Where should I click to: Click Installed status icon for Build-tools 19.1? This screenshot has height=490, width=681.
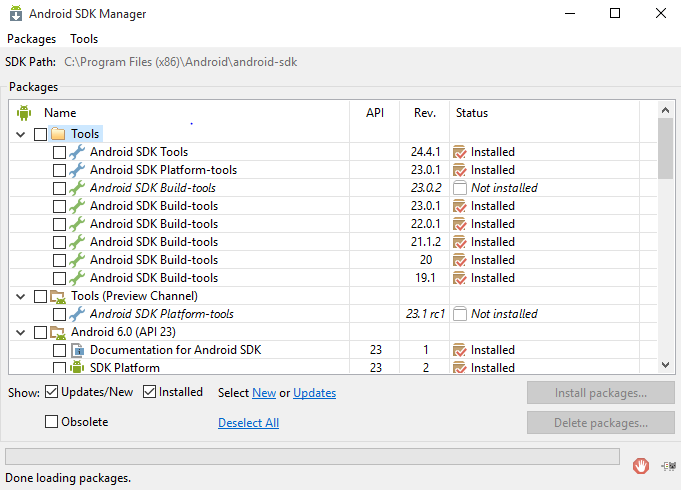(460, 278)
